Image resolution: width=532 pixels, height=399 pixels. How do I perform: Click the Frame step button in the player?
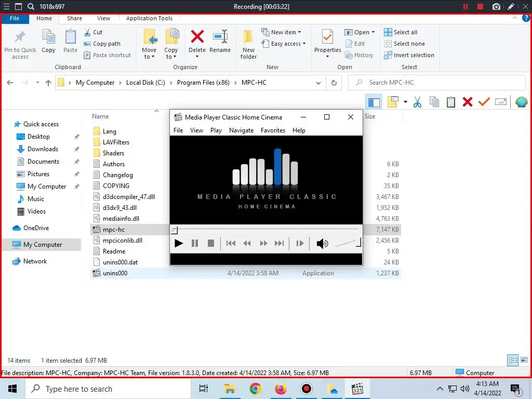point(300,243)
